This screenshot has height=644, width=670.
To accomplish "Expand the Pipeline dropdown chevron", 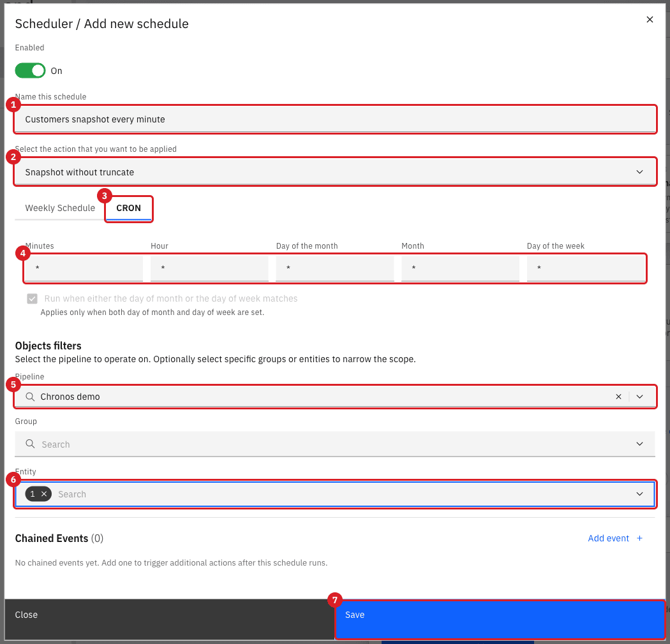I will 639,397.
